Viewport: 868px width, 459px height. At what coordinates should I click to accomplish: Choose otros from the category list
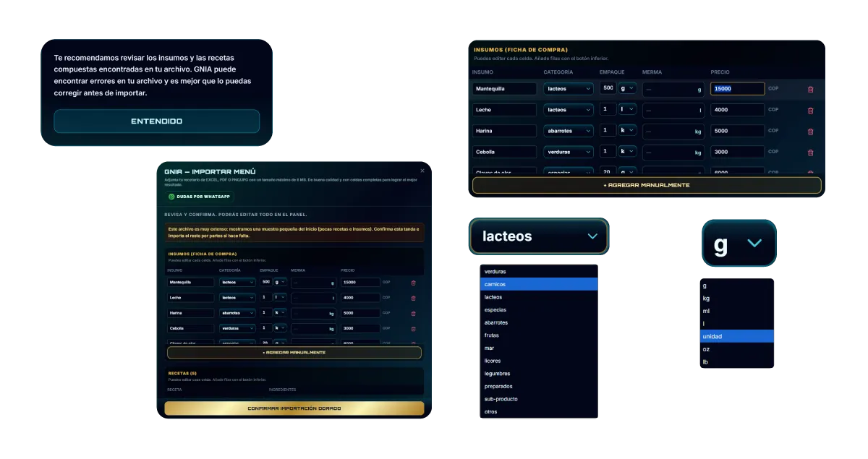[539, 412]
